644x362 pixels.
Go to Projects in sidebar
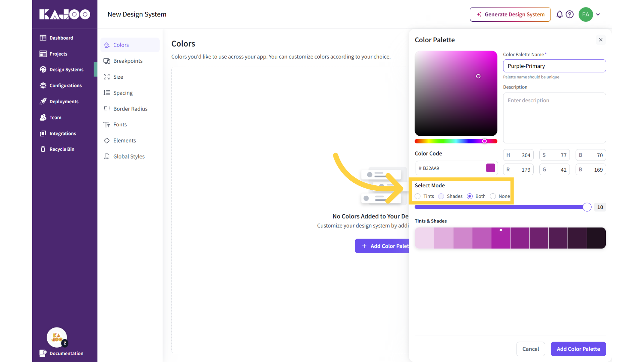click(58, 54)
